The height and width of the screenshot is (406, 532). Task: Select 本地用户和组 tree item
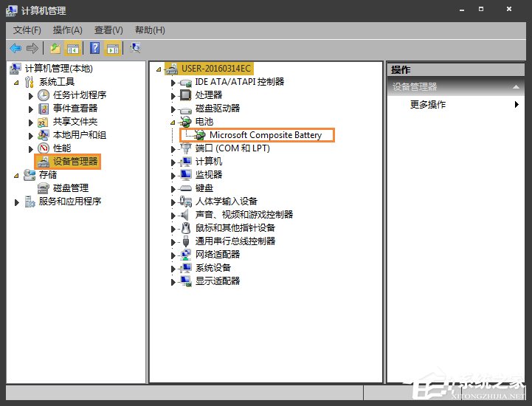coord(80,135)
